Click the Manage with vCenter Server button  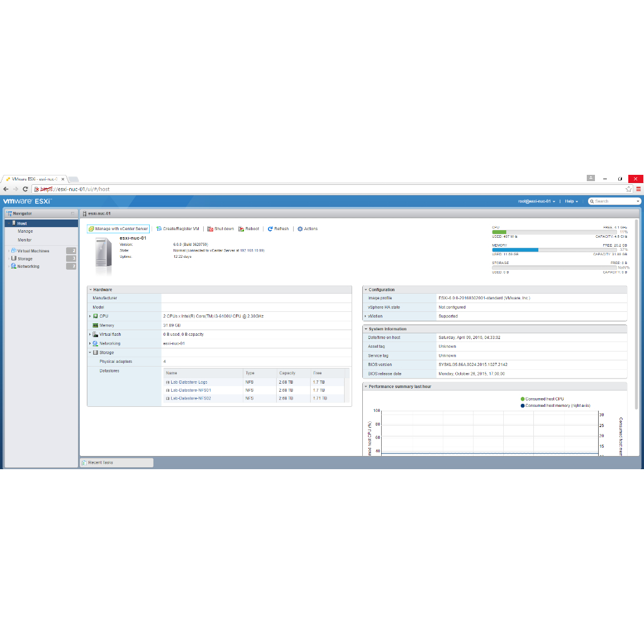click(x=118, y=229)
